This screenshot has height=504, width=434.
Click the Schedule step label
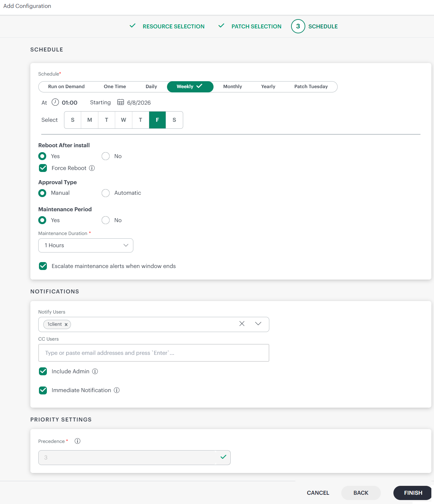323,26
